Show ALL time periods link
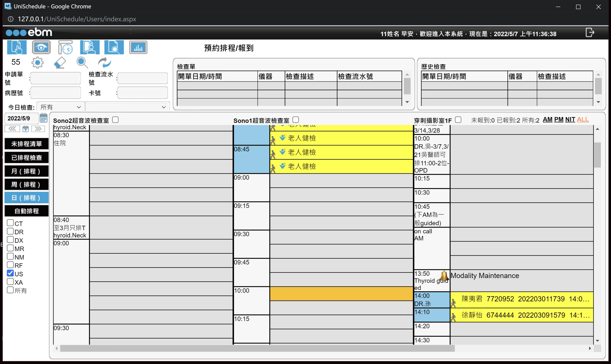 coord(583,120)
